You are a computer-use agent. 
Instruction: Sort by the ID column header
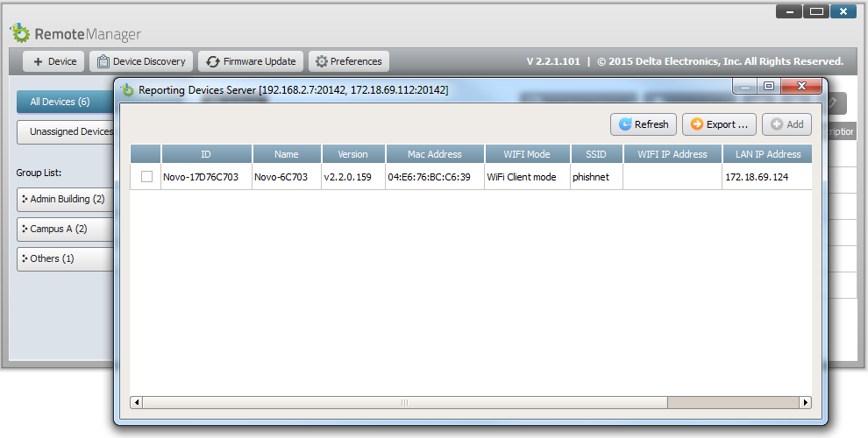[x=206, y=154]
